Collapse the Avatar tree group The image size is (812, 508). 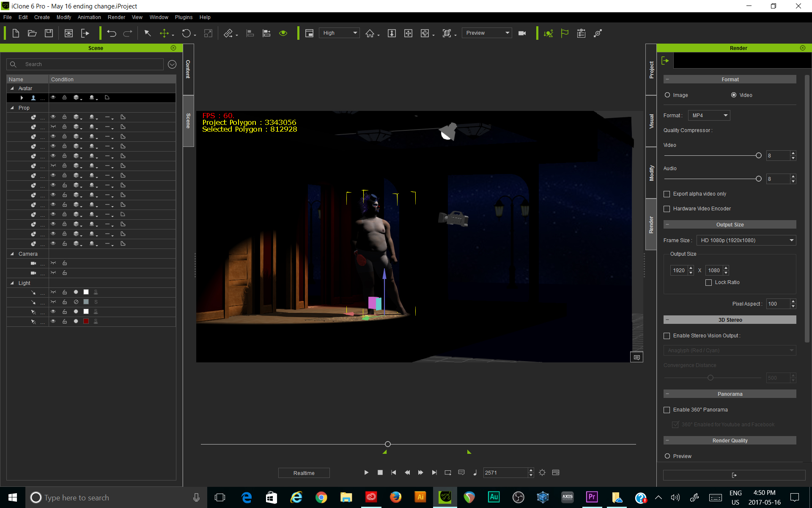click(12, 88)
